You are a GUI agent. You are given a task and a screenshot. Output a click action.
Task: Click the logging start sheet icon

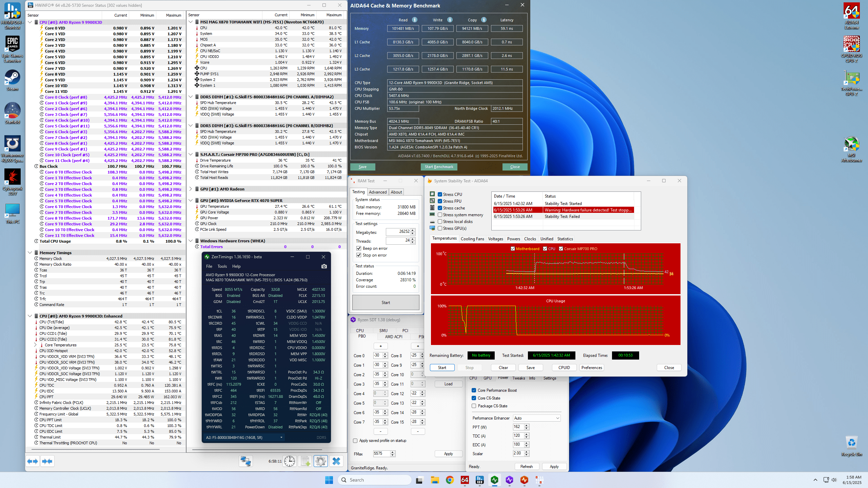[305, 461]
